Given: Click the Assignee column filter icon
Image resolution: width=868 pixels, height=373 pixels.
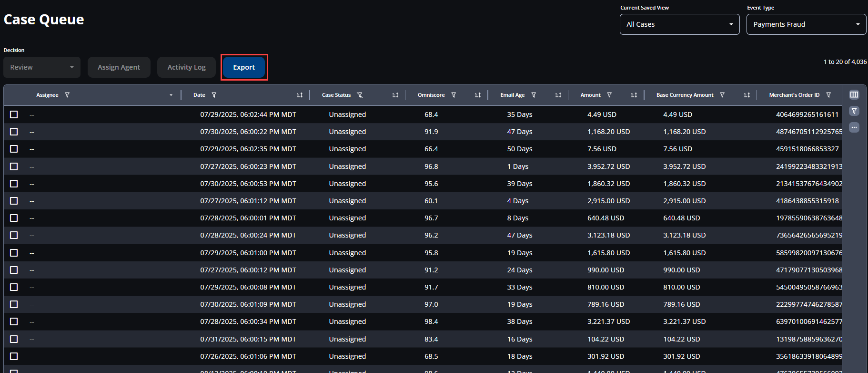Looking at the screenshot, I should tap(67, 95).
